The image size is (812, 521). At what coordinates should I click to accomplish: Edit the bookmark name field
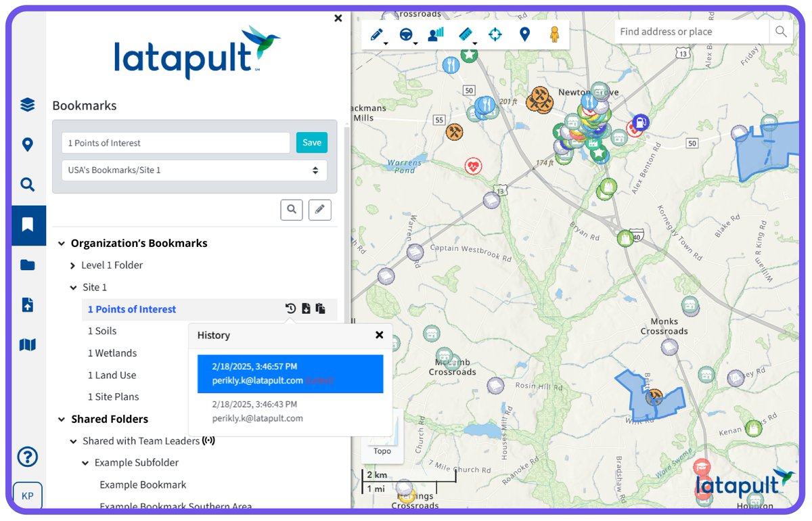[x=176, y=143]
